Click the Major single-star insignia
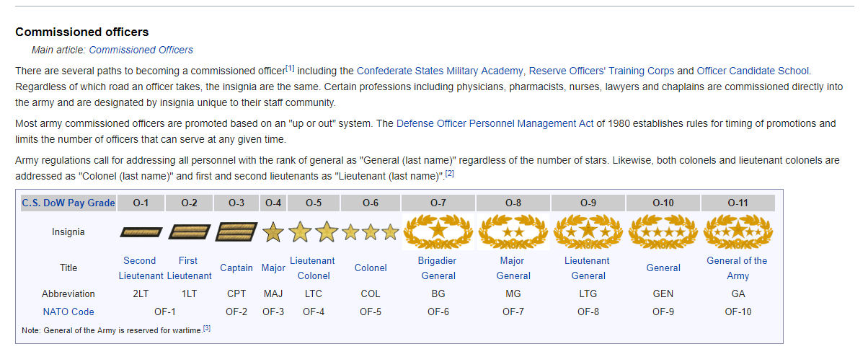 (x=273, y=232)
